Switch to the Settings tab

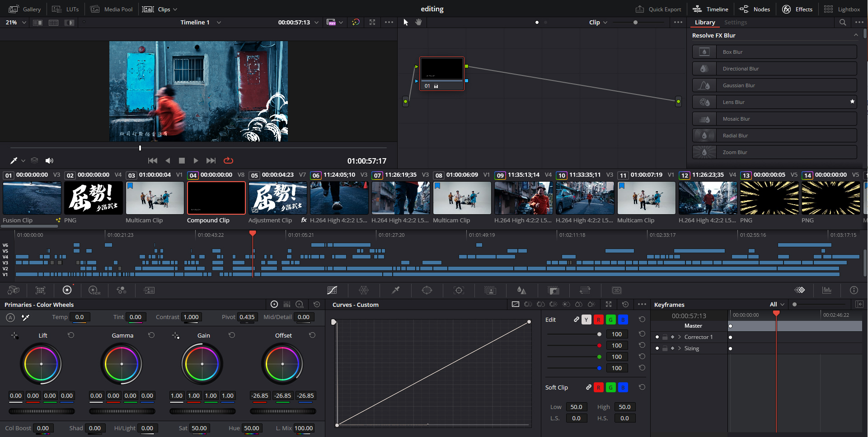[x=735, y=22]
